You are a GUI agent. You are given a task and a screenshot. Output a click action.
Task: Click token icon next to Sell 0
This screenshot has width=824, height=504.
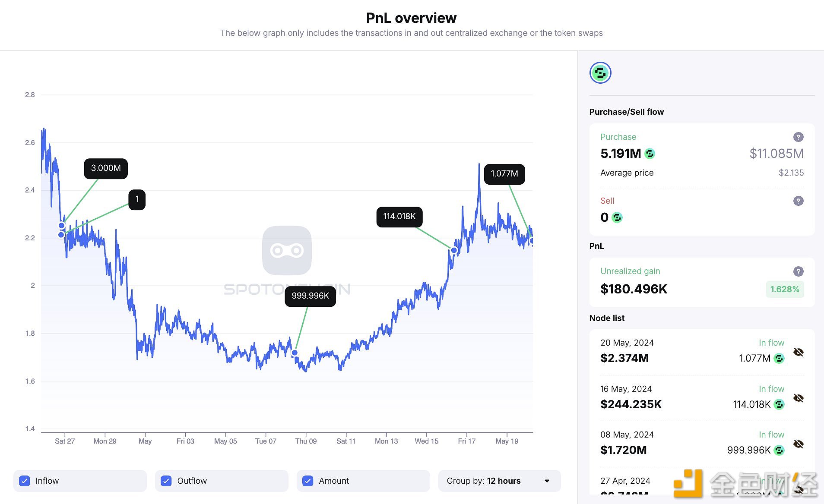click(617, 217)
